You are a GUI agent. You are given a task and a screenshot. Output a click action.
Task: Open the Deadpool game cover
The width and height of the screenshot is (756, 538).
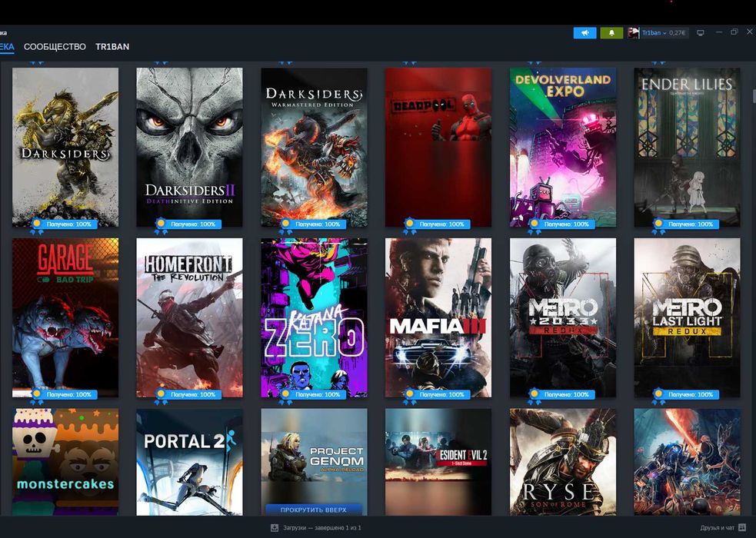click(x=438, y=147)
